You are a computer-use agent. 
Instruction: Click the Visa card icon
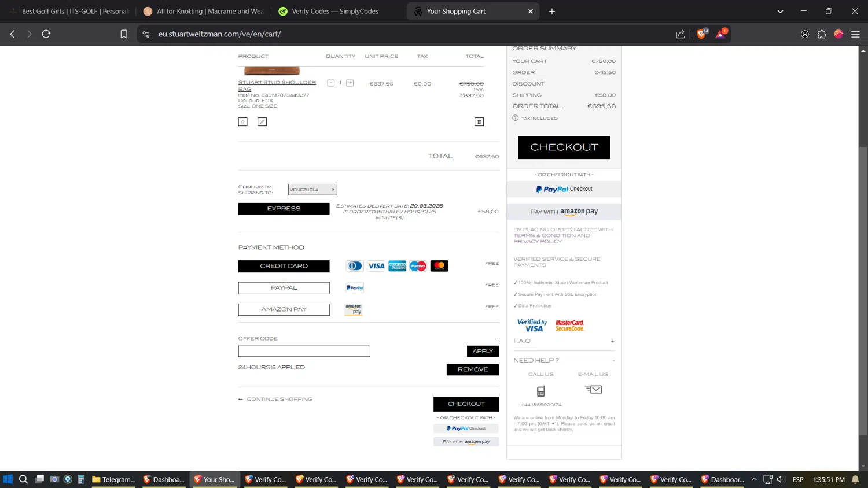[376, 266]
